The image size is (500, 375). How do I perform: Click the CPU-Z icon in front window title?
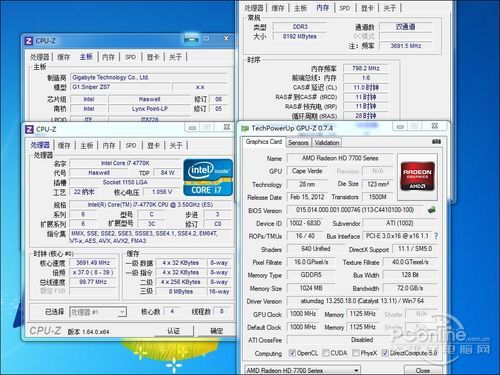point(29,129)
